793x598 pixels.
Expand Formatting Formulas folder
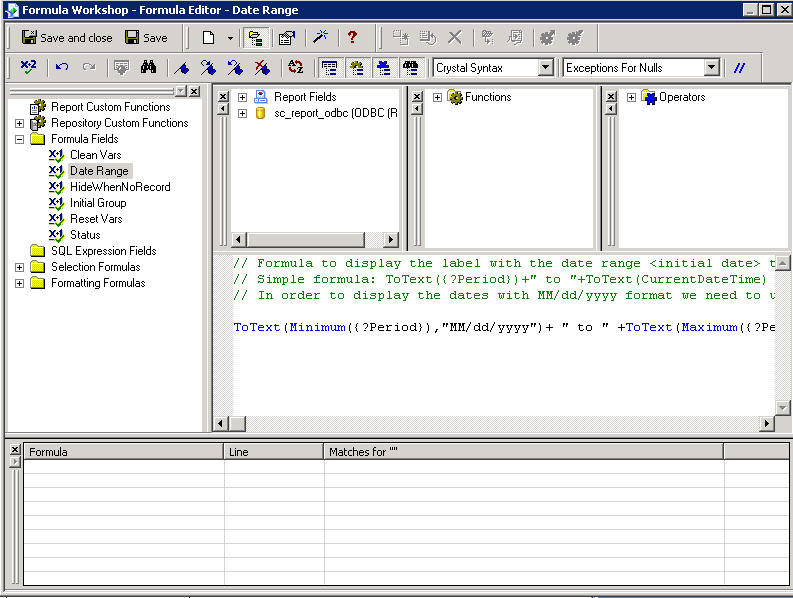point(19,283)
